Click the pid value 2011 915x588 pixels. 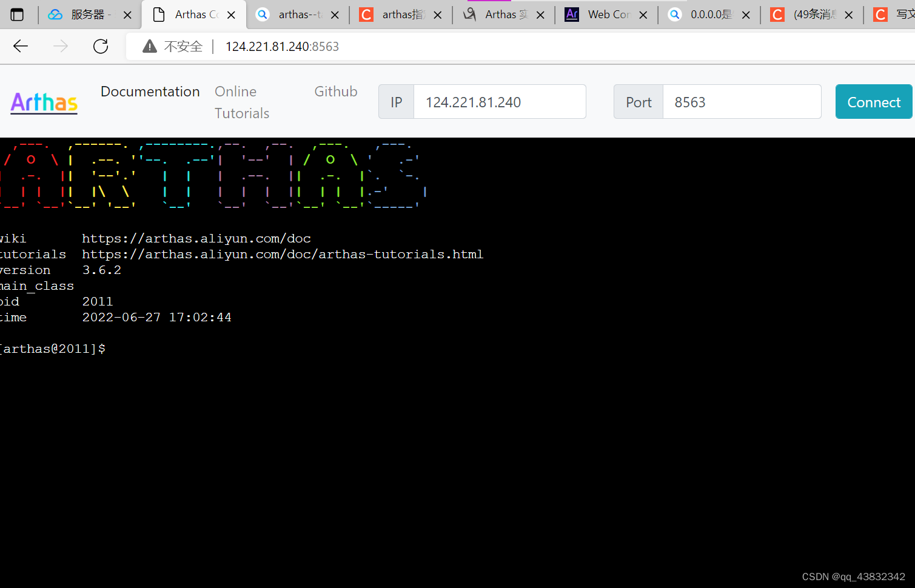(98, 301)
